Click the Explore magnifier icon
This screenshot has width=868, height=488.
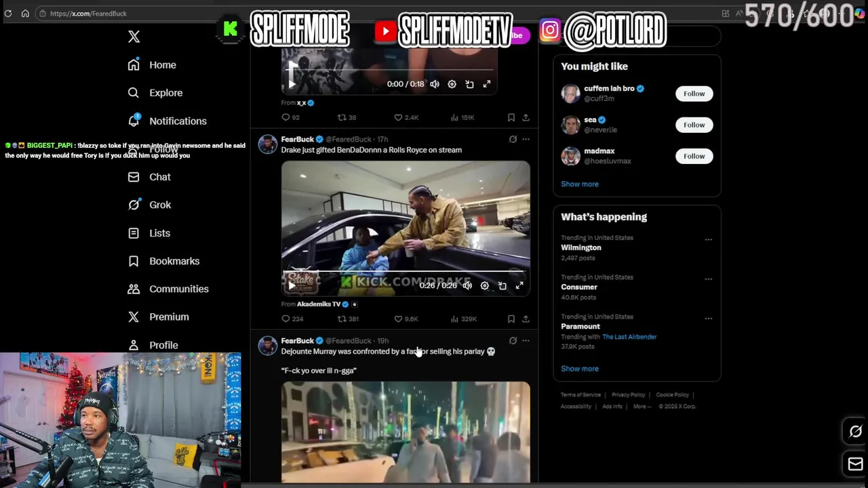pyautogui.click(x=134, y=93)
